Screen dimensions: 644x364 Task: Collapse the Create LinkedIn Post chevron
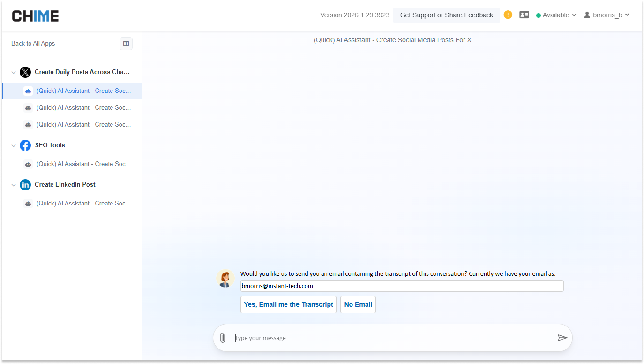coord(14,185)
